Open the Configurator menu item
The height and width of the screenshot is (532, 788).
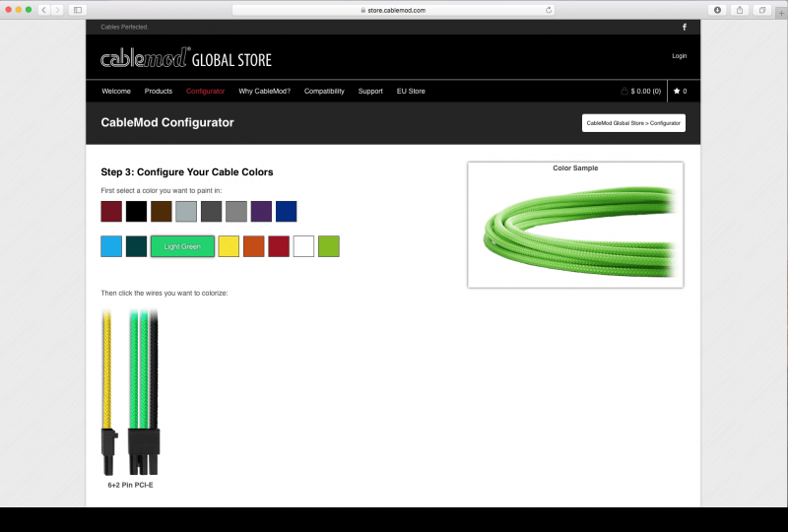point(205,91)
